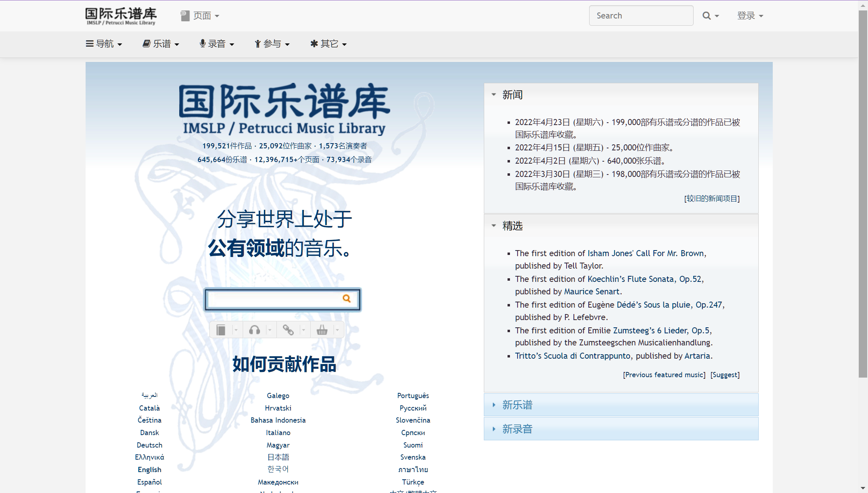Switch language to Dansk

[149, 433]
